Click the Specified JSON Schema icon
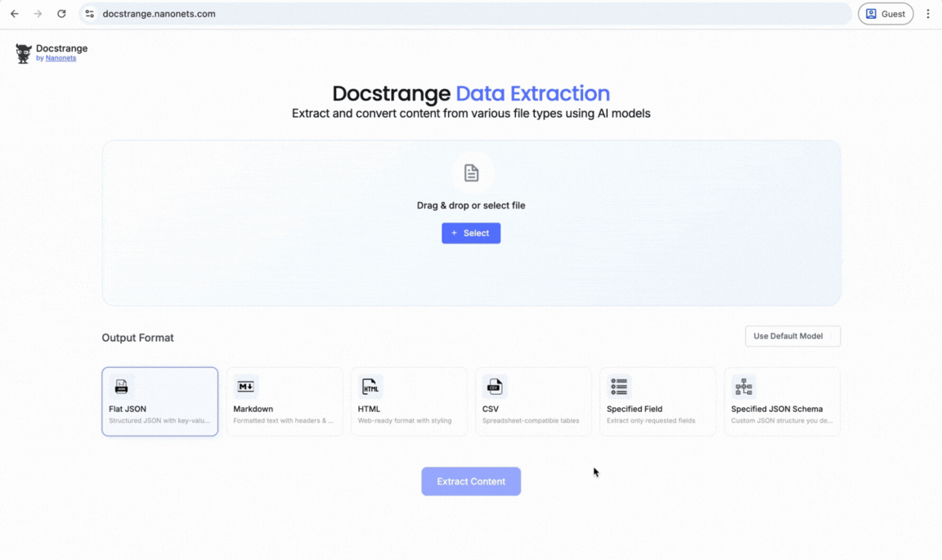The height and width of the screenshot is (560, 942). pos(743,386)
